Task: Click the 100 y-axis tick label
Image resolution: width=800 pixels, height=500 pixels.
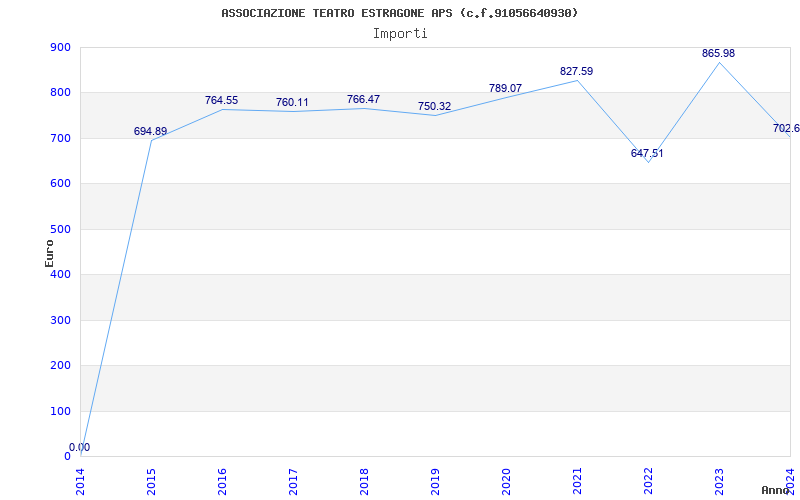Action: click(60, 411)
